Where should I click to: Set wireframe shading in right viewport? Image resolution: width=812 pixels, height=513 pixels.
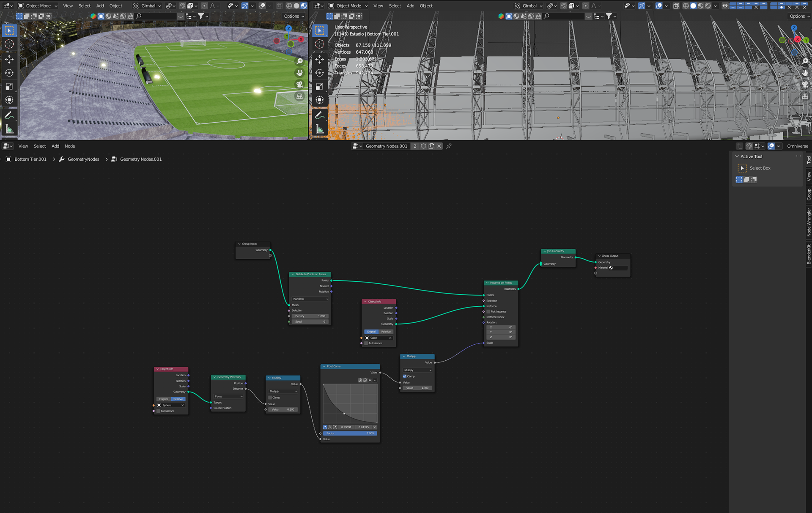686,6
